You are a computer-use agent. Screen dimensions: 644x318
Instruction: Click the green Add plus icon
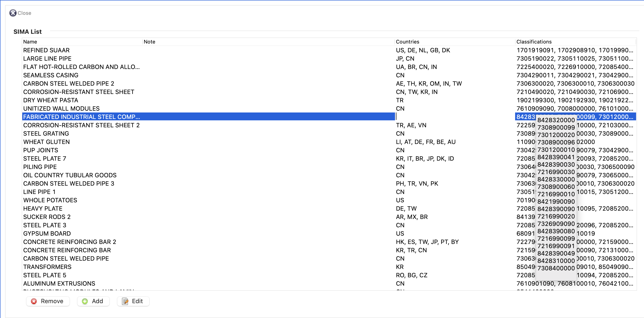point(85,301)
